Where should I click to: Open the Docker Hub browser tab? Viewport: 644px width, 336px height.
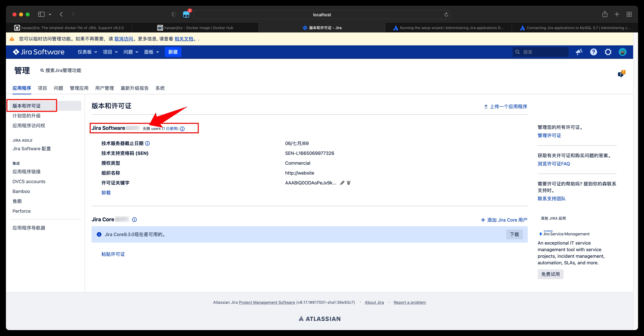[x=195, y=28]
